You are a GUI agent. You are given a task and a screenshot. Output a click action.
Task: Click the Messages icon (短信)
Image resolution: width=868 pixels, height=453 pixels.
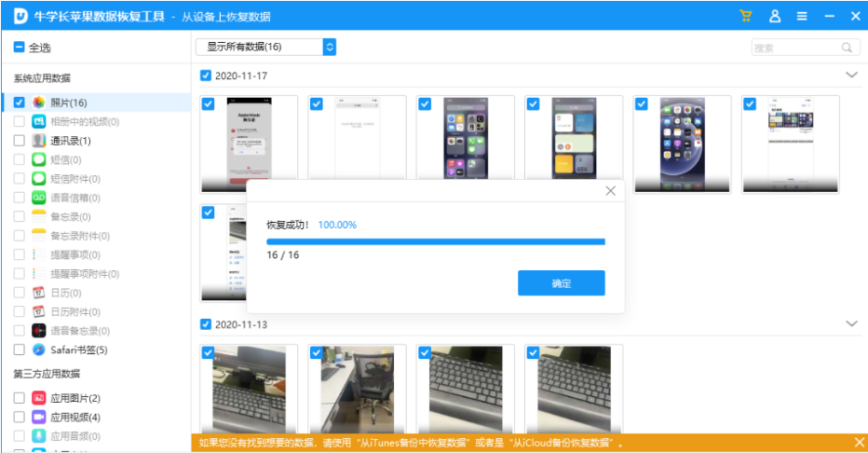click(x=39, y=159)
